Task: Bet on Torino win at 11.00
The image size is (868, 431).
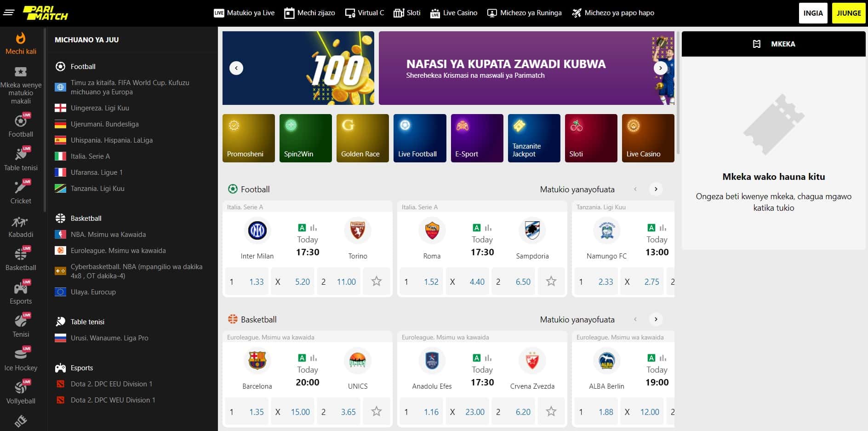Action: coord(338,282)
